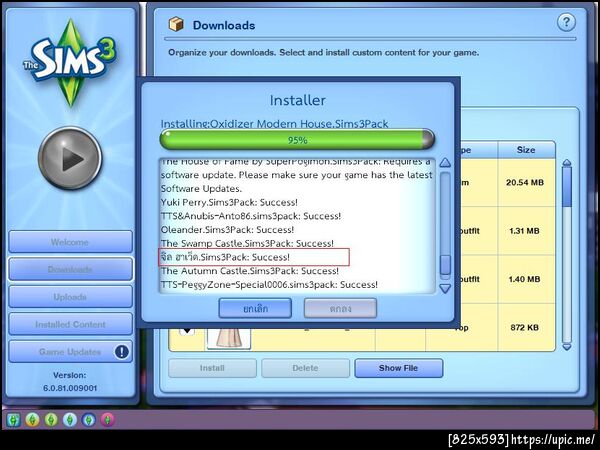600x450 pixels.
Task: Open the Welcome tab in sidebar
Action: pos(70,242)
